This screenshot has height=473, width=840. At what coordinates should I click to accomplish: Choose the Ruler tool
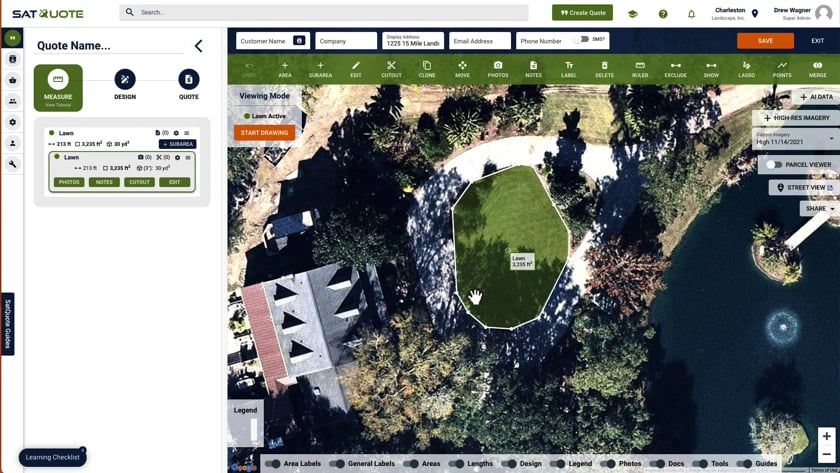640,69
